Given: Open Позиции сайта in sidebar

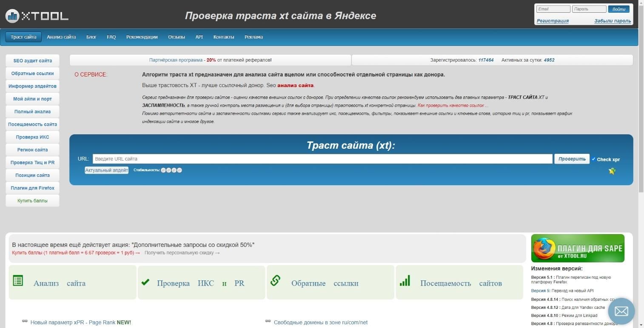Looking at the screenshot, I should [32, 175].
